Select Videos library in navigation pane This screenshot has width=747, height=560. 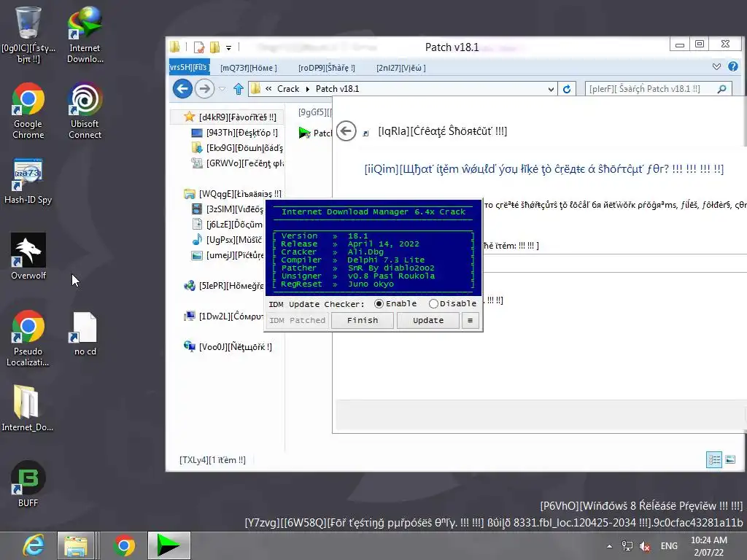point(228,209)
